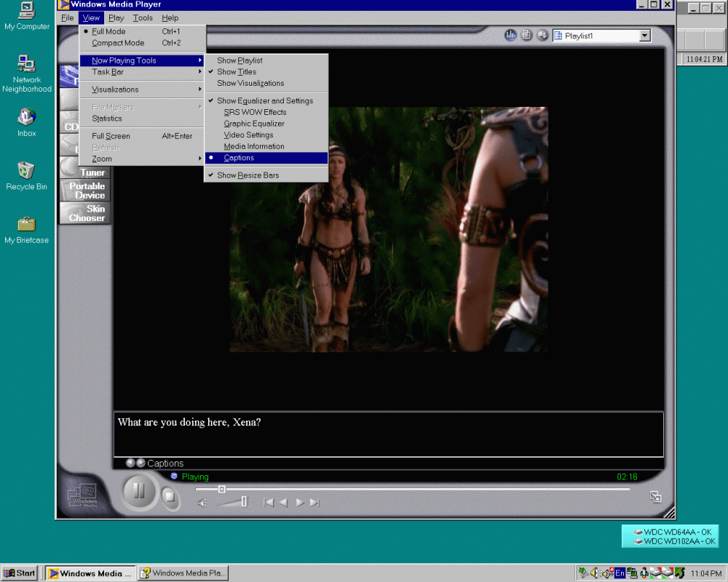The width and height of the screenshot is (728, 582).
Task: Click the Start button on the taskbar
Action: 19,573
